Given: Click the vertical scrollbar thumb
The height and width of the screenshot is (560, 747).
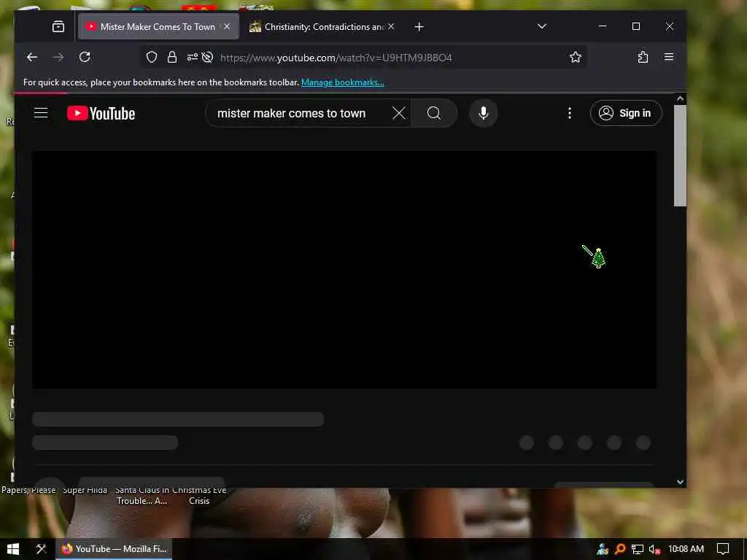Looking at the screenshot, I should [x=681, y=156].
